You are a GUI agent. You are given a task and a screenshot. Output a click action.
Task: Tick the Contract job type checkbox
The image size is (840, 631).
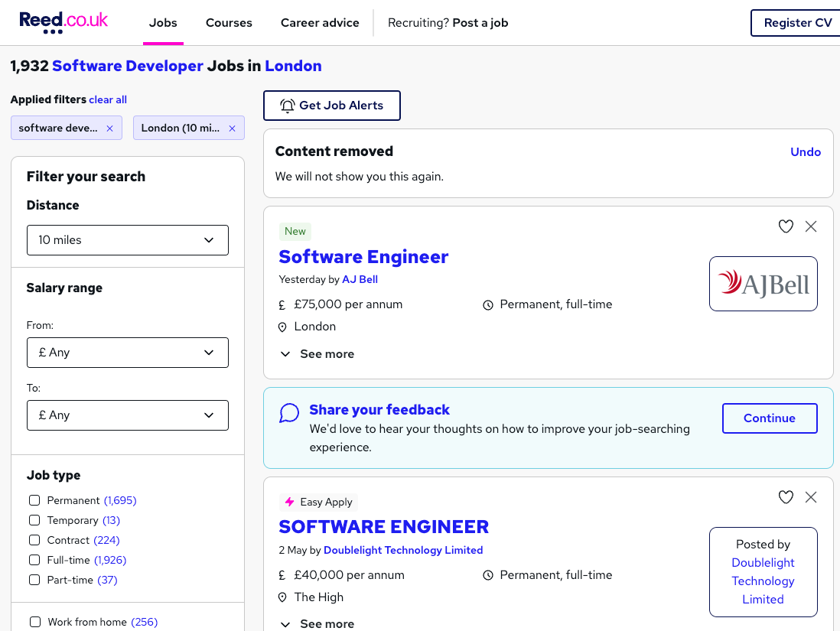click(x=34, y=540)
